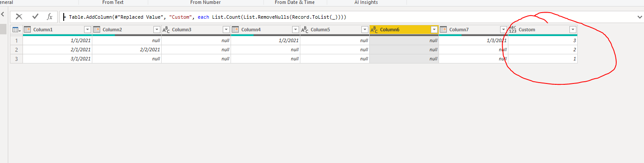The width and height of the screenshot is (644, 163).
Task: Open Column2 filter dropdown
Action: [x=156, y=30]
